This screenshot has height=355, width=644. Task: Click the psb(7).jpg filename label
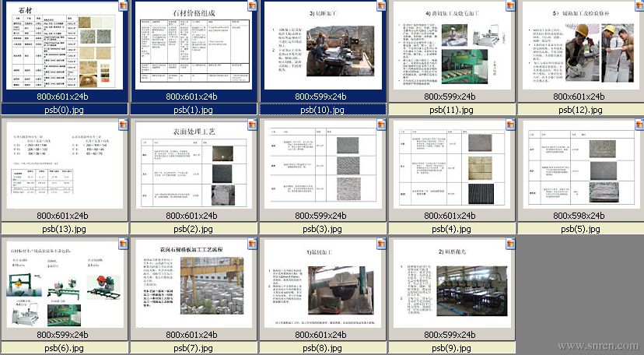pyautogui.click(x=194, y=348)
